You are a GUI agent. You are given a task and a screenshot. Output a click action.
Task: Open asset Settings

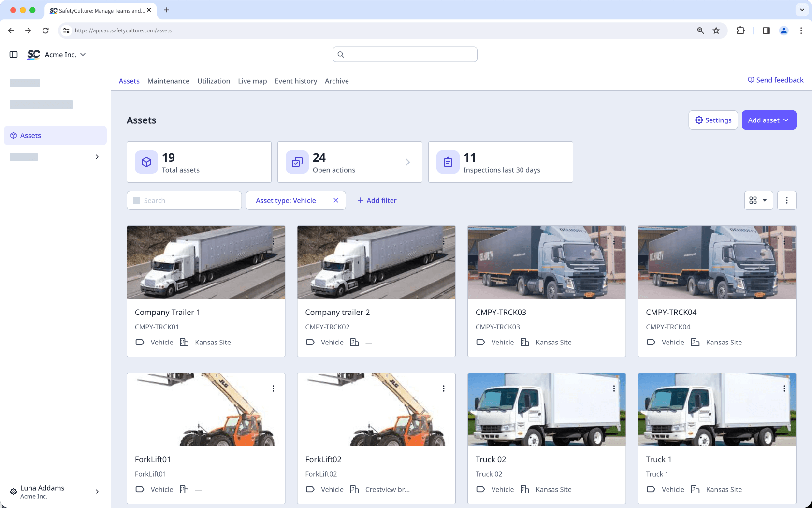(x=713, y=120)
